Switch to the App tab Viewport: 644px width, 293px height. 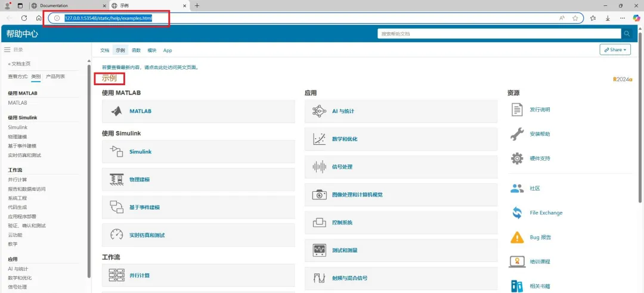tap(168, 50)
